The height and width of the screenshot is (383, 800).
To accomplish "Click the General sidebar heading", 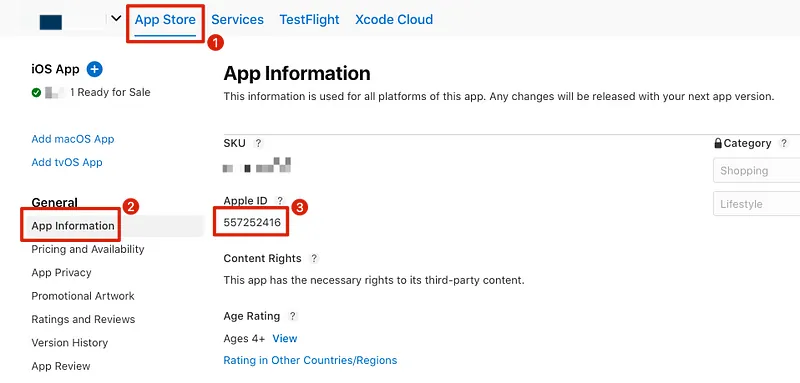I will 55,202.
